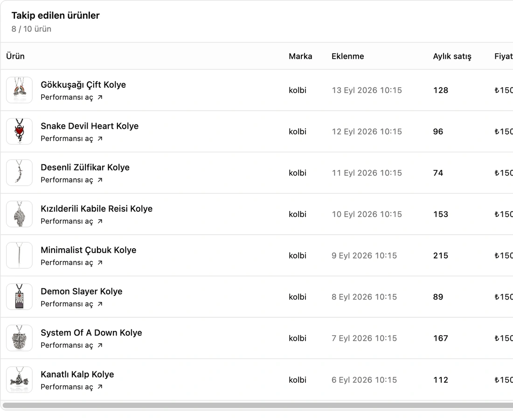Image resolution: width=513 pixels, height=420 pixels.
Task: Click the date 10 Eyl 2026 10:15
Action: pos(367,214)
